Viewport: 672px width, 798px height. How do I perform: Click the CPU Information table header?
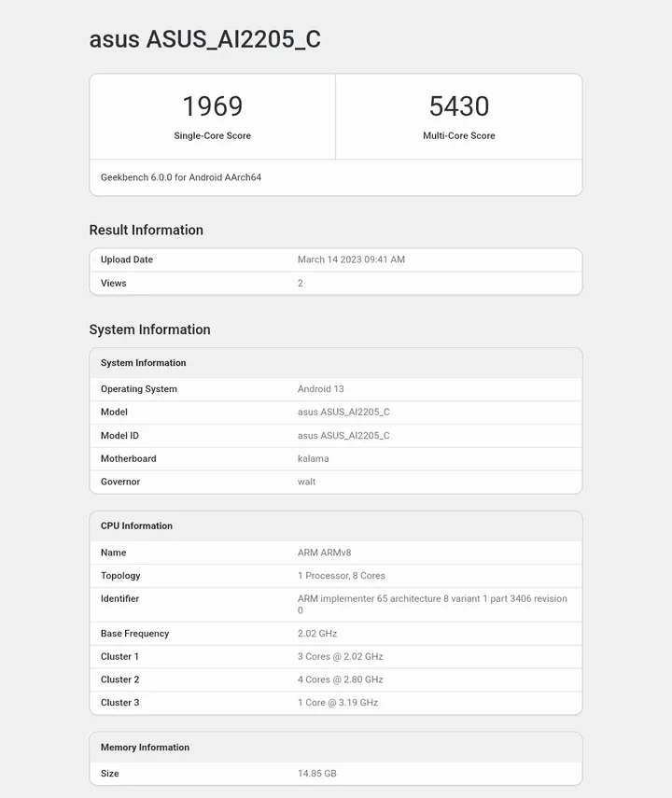(x=136, y=525)
